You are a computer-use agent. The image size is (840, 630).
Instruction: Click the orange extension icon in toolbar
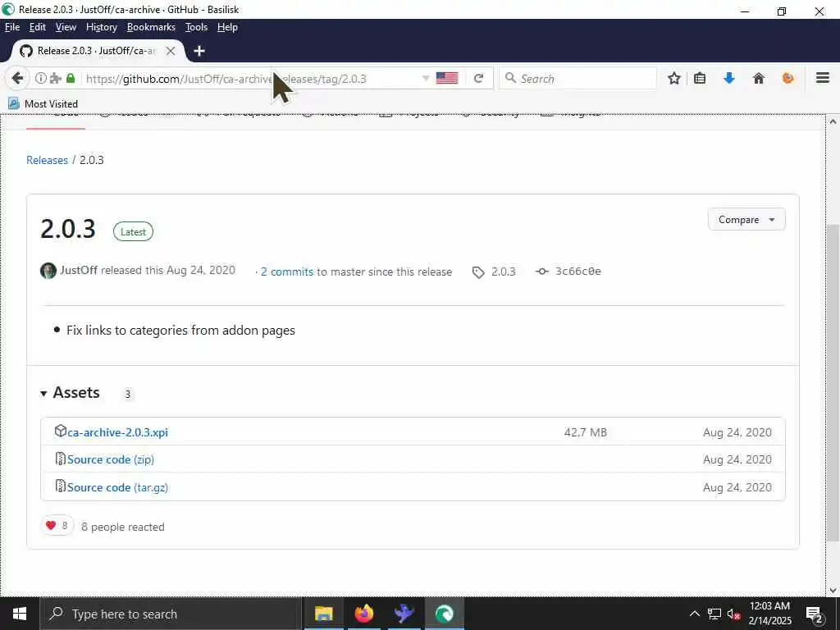(x=787, y=79)
